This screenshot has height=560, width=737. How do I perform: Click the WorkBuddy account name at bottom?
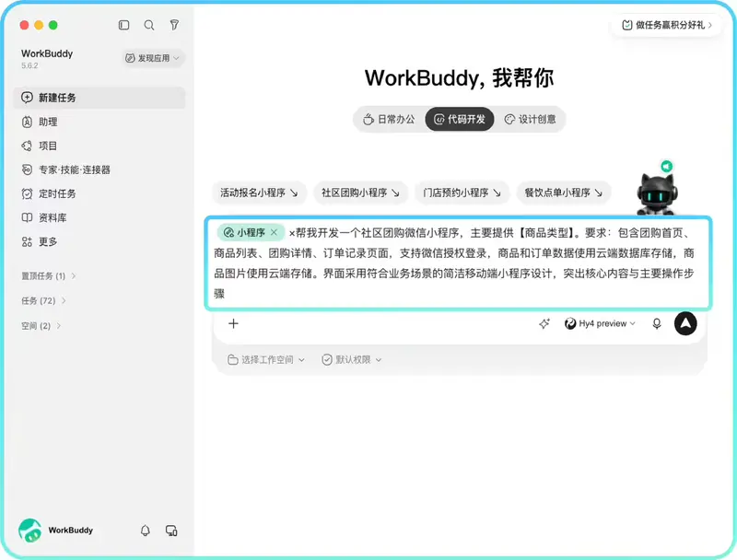[71, 530]
